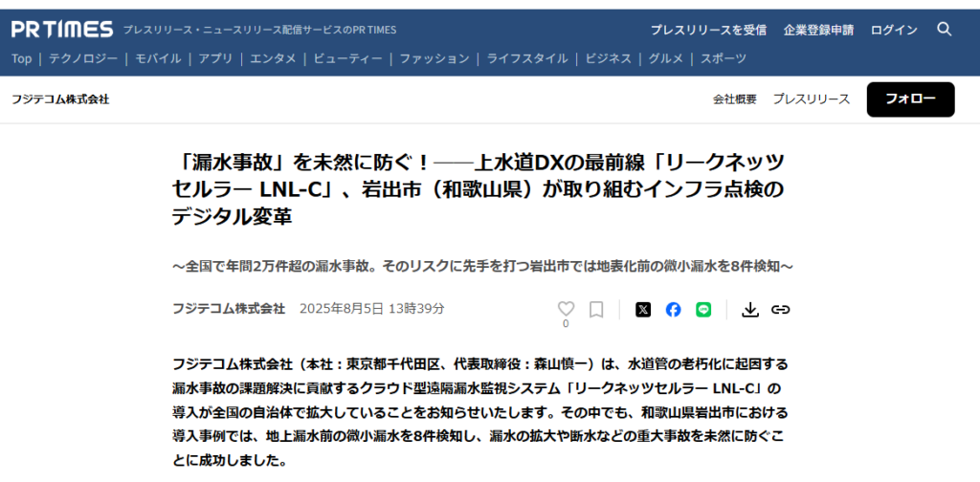This screenshot has width=980, height=482.
Task: Go to the Top category
Action: point(21,58)
